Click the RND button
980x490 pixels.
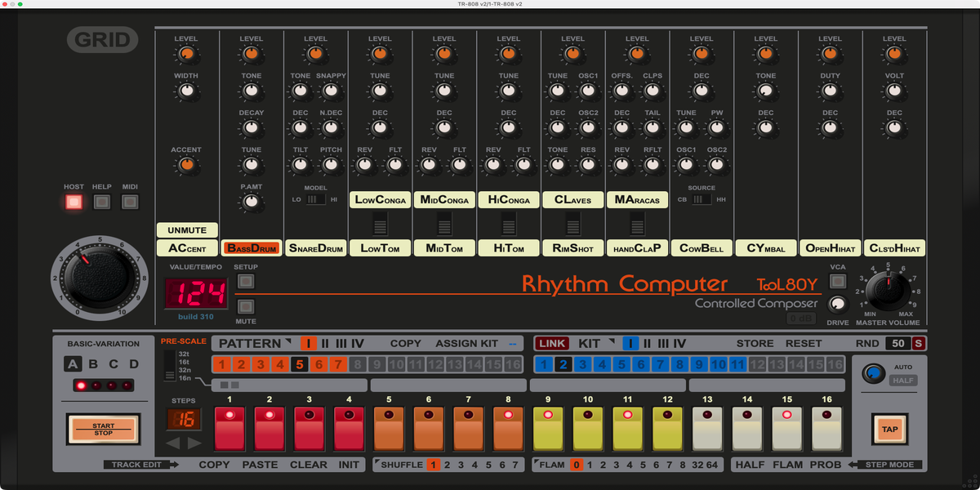867,344
